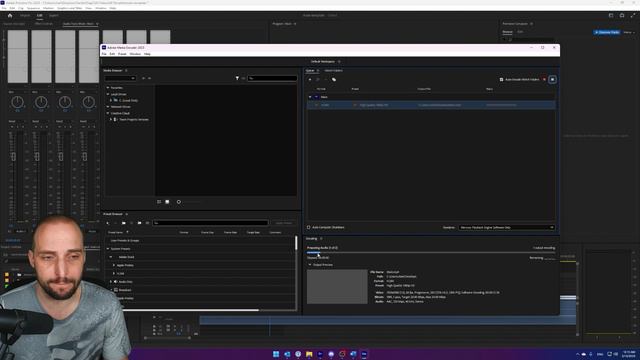Viewport: 640px width, 360px height.
Task: Click the blue button in Premiere's top-right panel
Action: [x=607, y=32]
